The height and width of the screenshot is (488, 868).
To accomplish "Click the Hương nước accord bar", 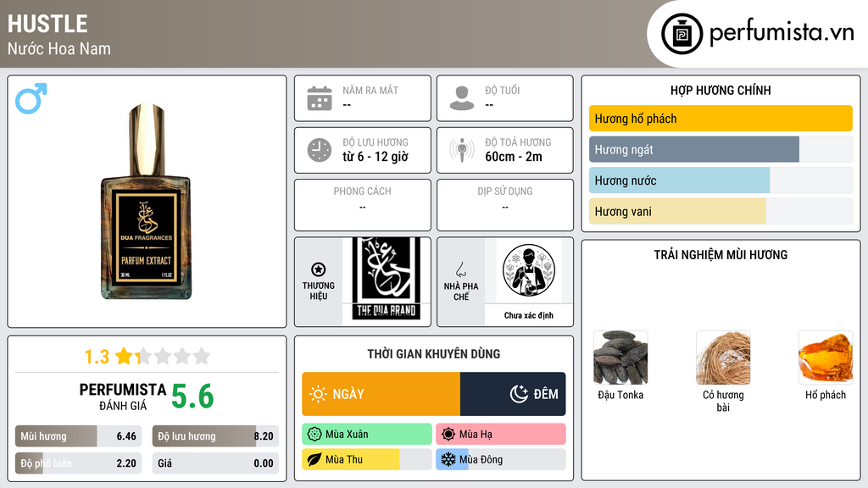I will point(721,180).
